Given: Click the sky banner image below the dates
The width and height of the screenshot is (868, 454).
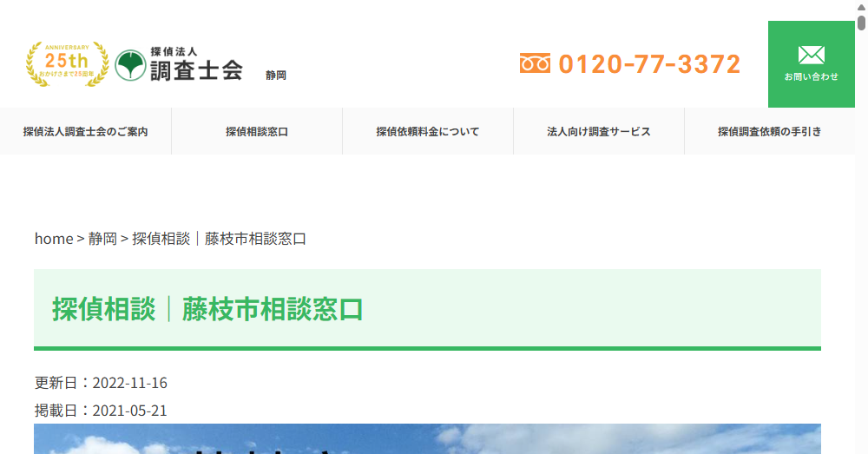Looking at the screenshot, I should tap(427, 439).
